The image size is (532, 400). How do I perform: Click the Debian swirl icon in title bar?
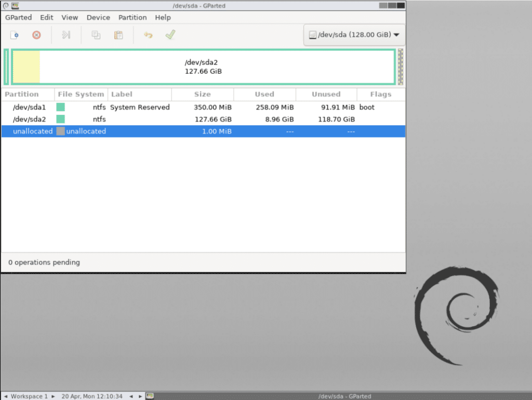coord(5,6)
